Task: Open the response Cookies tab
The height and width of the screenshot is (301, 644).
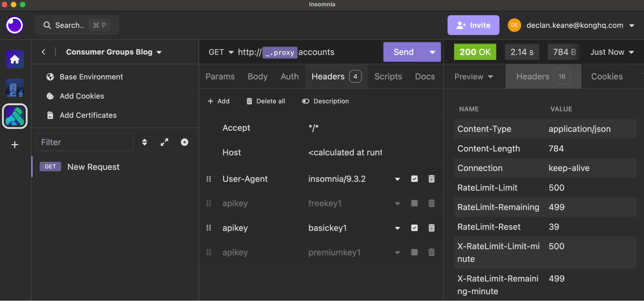Action: pyautogui.click(x=607, y=76)
